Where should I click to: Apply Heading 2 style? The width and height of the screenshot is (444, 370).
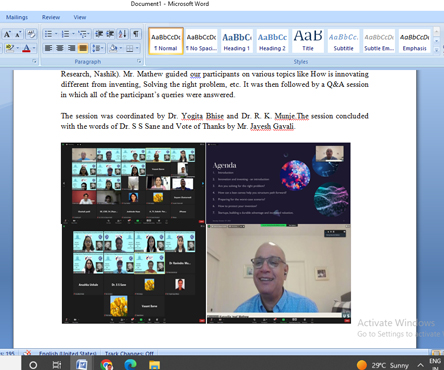click(272, 41)
